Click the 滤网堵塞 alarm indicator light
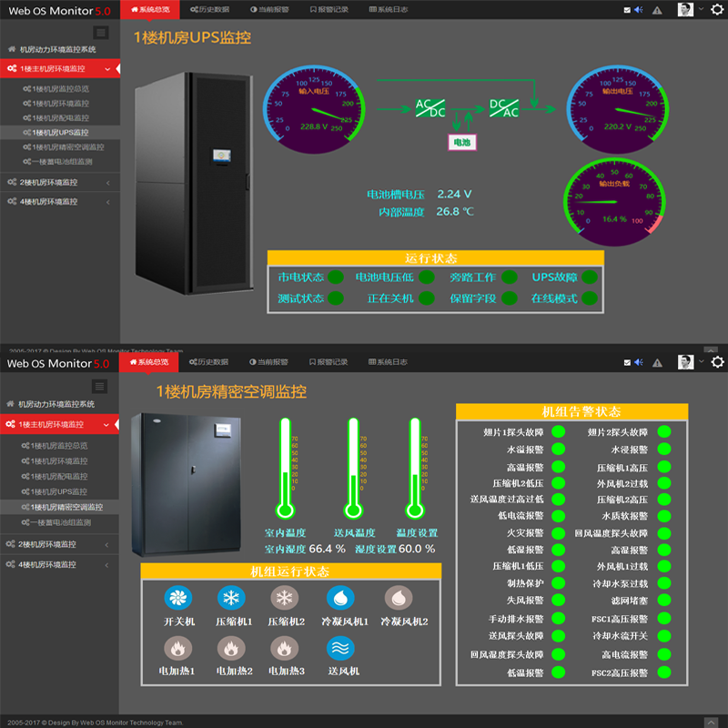Screen dimensions: 728x728 tap(664, 601)
